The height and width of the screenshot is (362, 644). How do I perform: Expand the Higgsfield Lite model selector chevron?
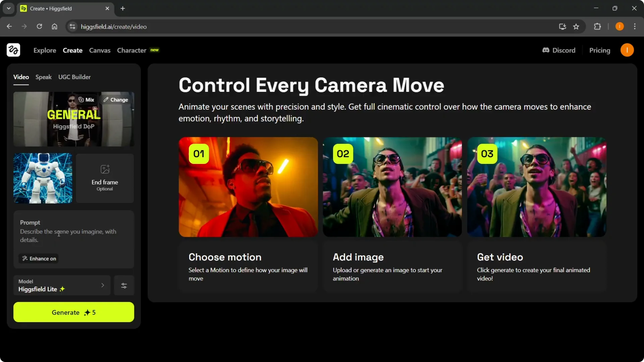(103, 285)
